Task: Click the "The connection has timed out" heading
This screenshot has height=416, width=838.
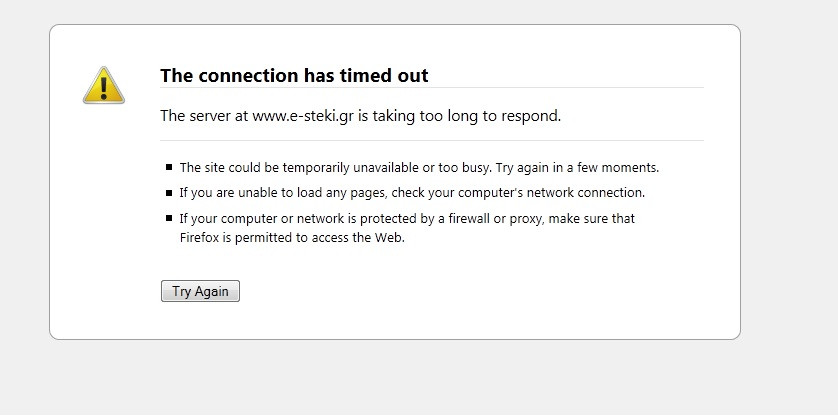Action: coord(294,75)
